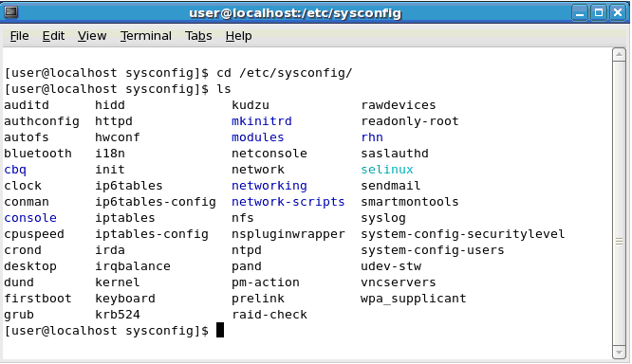Maximize the terminal window
The image size is (632, 364).
pyautogui.click(x=599, y=13)
